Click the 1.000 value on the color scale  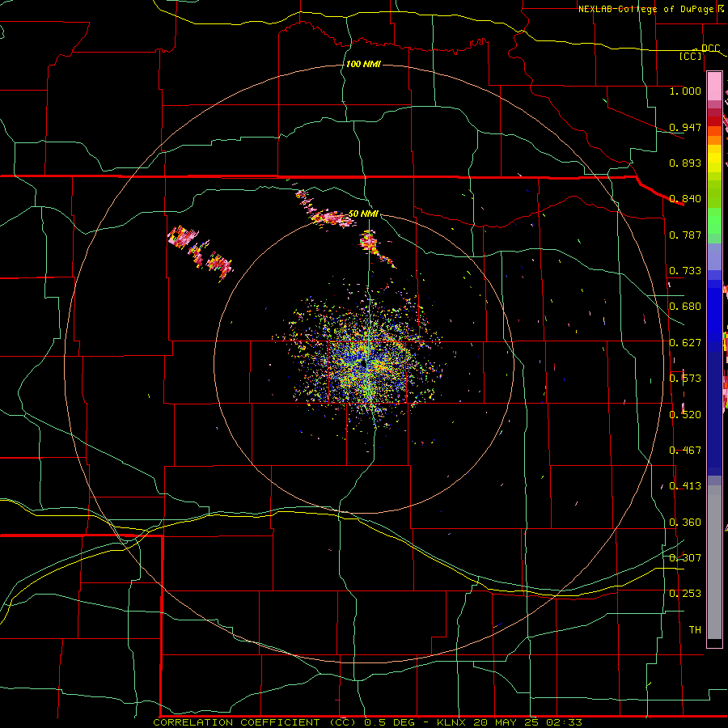[685, 91]
